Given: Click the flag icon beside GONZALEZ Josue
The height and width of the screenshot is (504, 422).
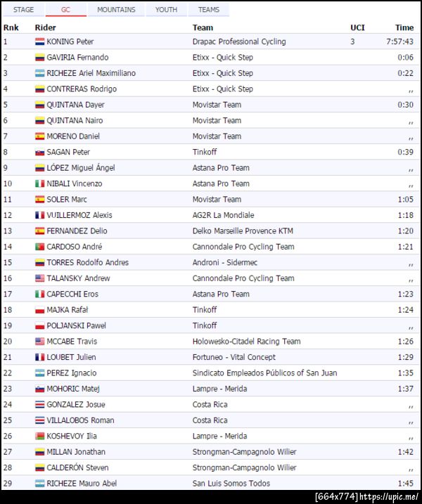Looking at the screenshot, I should [x=40, y=405].
